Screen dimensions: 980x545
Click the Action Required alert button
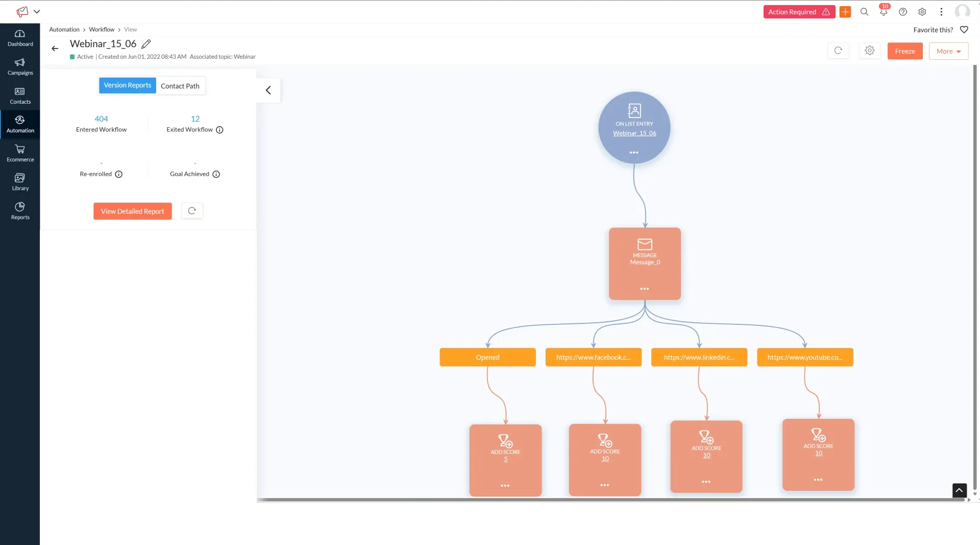click(x=799, y=12)
